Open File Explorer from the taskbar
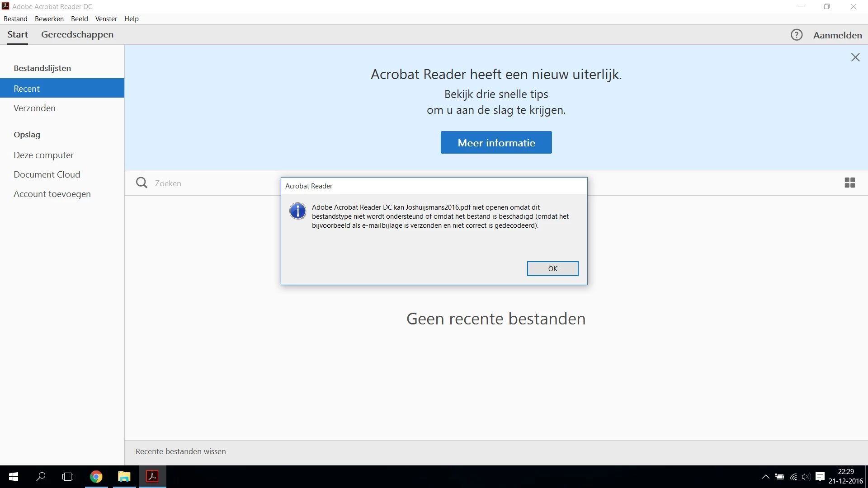The height and width of the screenshot is (488, 868). [124, 477]
